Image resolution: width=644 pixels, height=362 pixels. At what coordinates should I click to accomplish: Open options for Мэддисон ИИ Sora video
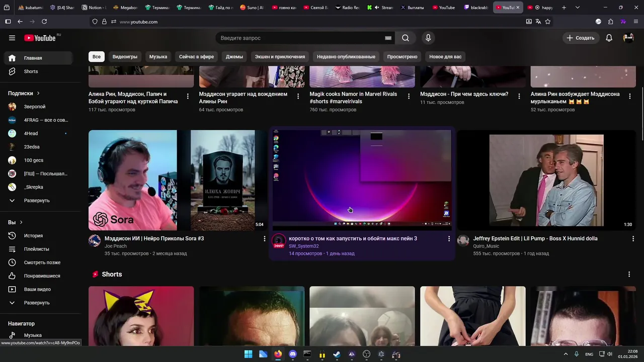(x=265, y=239)
